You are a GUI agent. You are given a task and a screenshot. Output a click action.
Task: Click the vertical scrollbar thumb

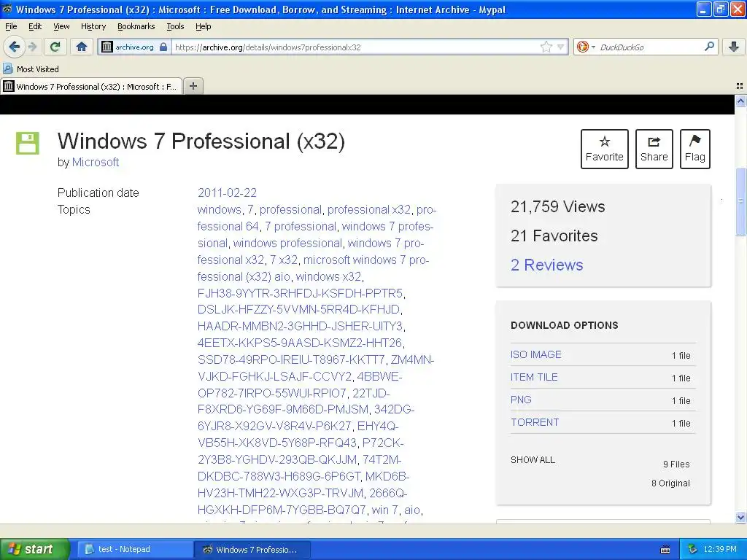(740, 201)
